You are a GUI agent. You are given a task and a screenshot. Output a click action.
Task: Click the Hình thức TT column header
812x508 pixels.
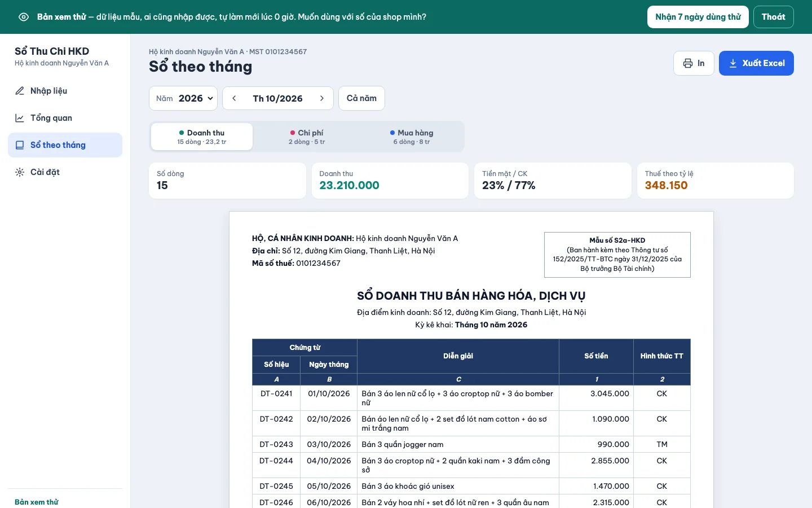pos(662,356)
